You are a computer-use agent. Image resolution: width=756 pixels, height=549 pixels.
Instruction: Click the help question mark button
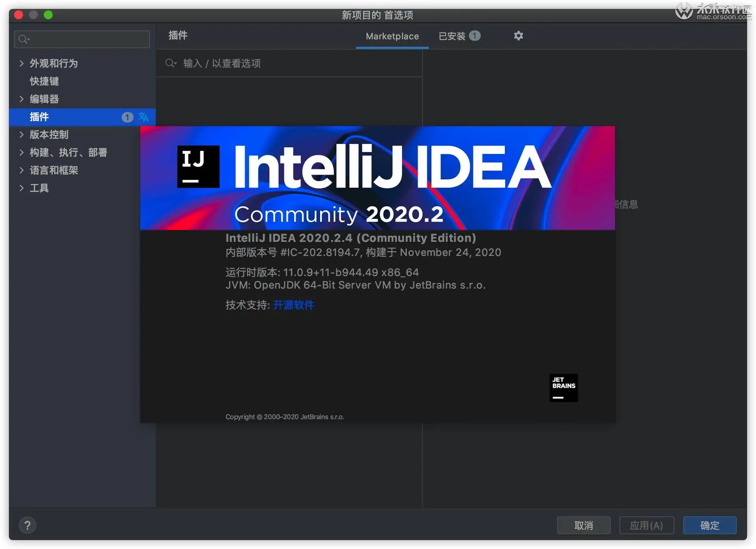[x=27, y=525]
